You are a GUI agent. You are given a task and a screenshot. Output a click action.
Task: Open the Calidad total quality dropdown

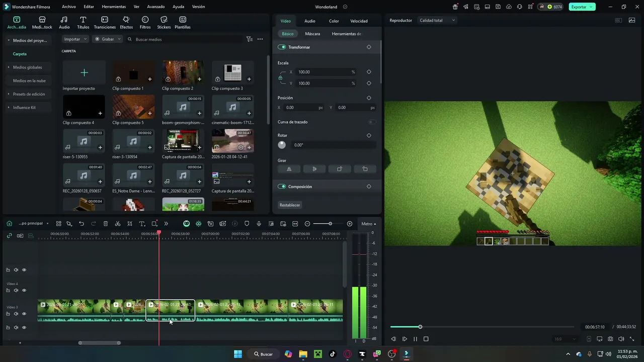pyautogui.click(x=437, y=21)
